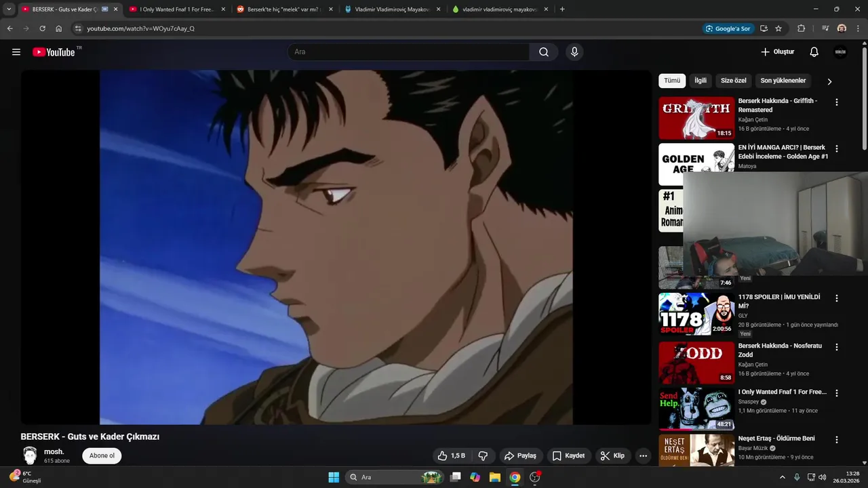This screenshot has height=488, width=868.
Task: Open File Explorer from taskbar
Action: pos(494,477)
